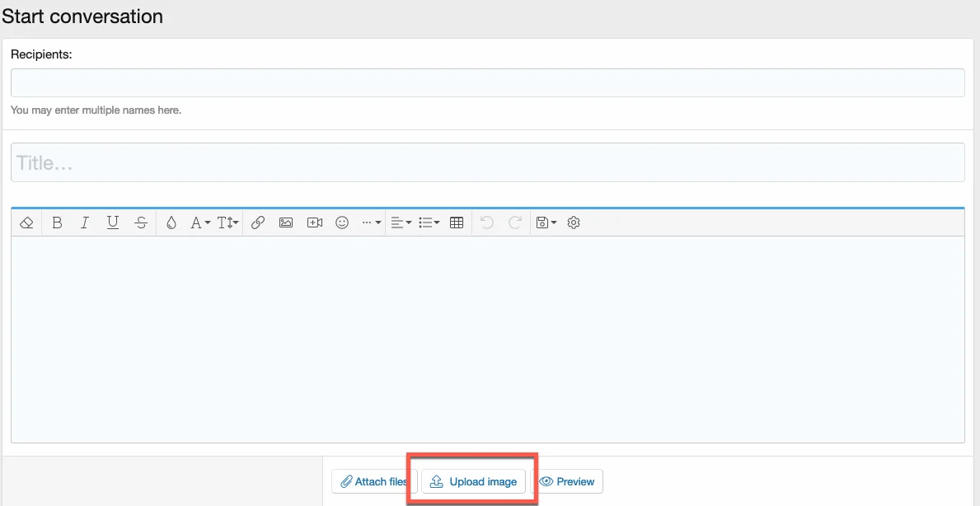Open the list type menu
The image size is (980, 506).
[429, 223]
